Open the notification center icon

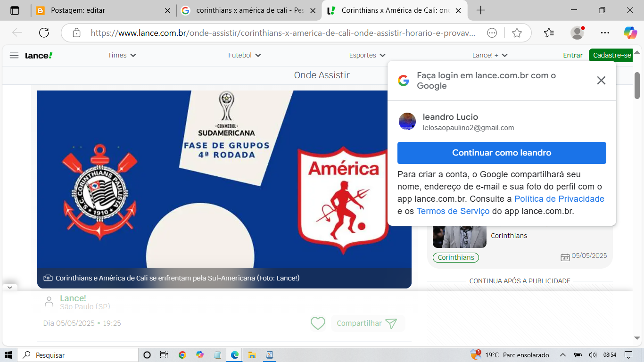628,355
